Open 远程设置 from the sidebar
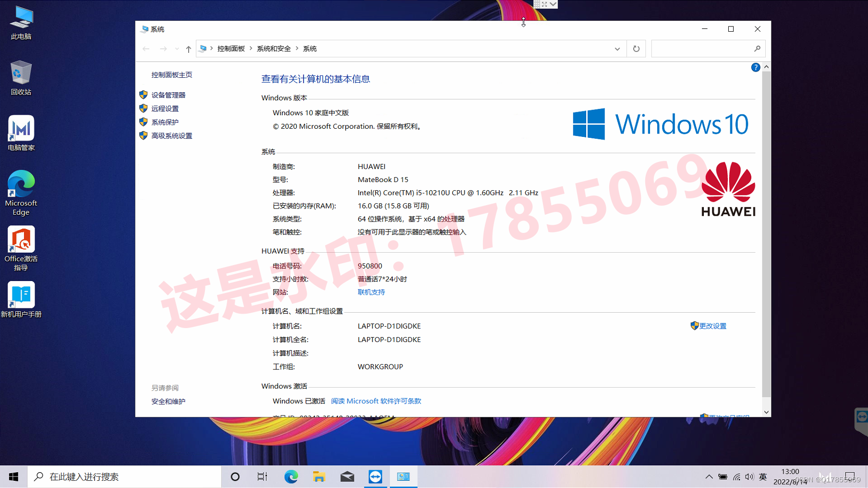 [x=165, y=109]
